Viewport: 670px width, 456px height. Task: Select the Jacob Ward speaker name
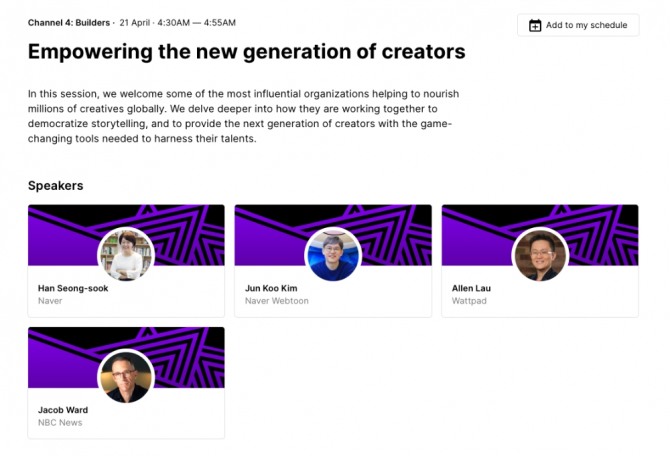[63, 410]
